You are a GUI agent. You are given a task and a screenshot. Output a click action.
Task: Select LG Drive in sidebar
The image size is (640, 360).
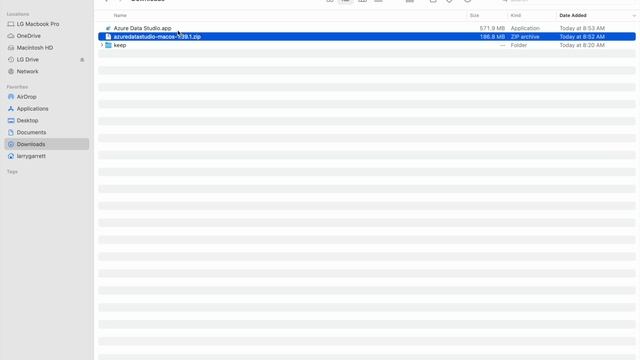tap(27, 60)
